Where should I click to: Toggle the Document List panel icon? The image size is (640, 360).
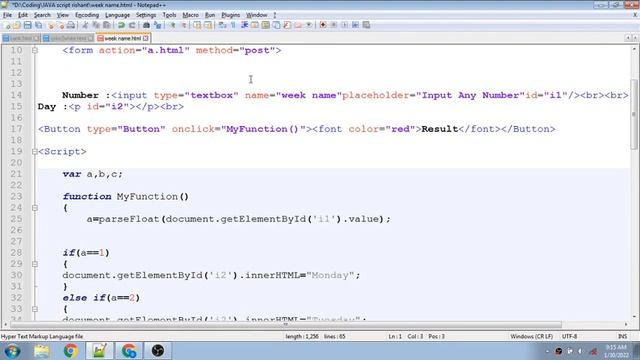click(x=276, y=25)
